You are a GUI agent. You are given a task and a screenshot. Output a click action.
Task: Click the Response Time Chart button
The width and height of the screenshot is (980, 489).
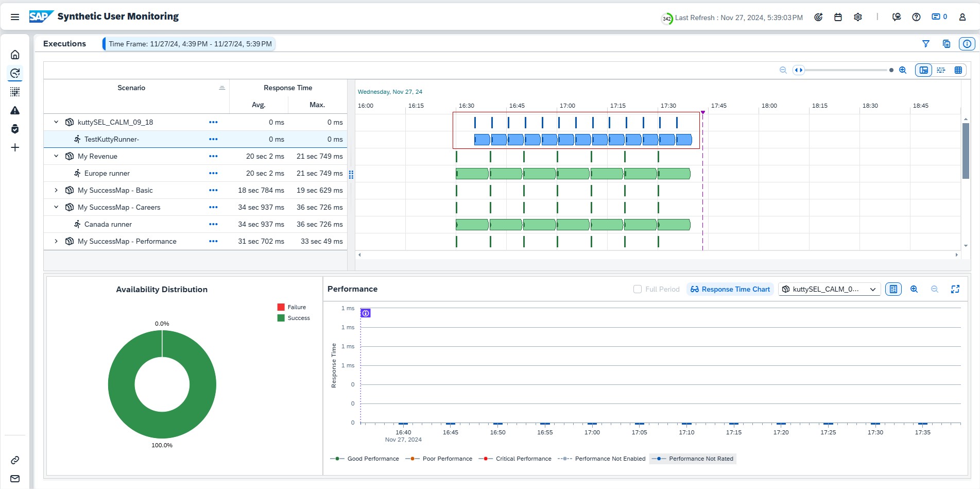pos(730,289)
